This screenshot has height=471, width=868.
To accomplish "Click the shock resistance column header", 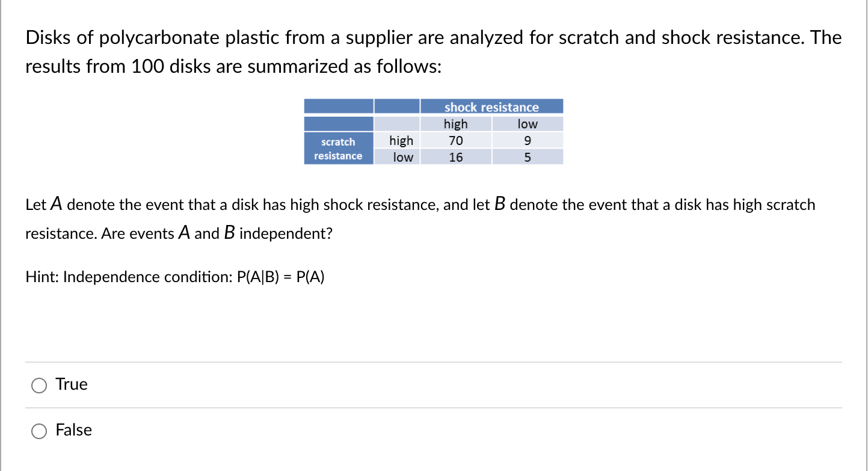I will (x=491, y=106).
